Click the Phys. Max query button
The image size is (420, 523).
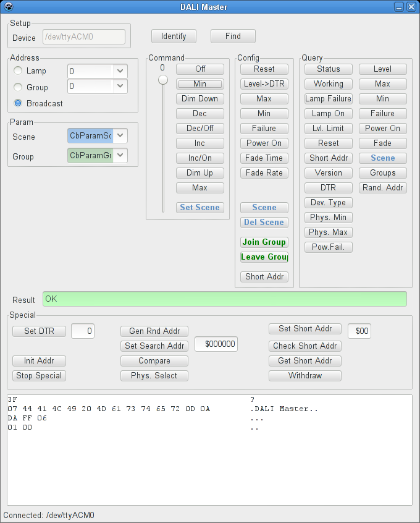[x=329, y=232]
